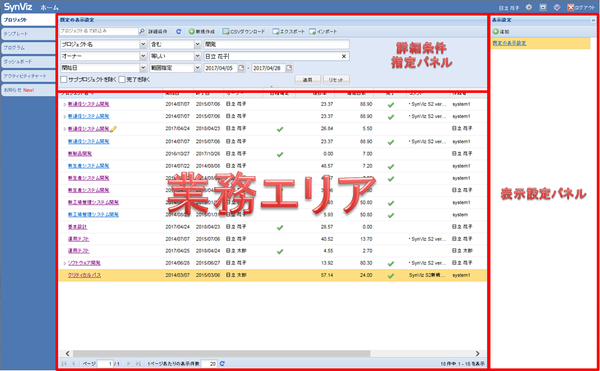The height and width of the screenshot is (371, 600).
Task: Click the blue refresh icon in the toolbar
Action: pyautogui.click(x=178, y=32)
